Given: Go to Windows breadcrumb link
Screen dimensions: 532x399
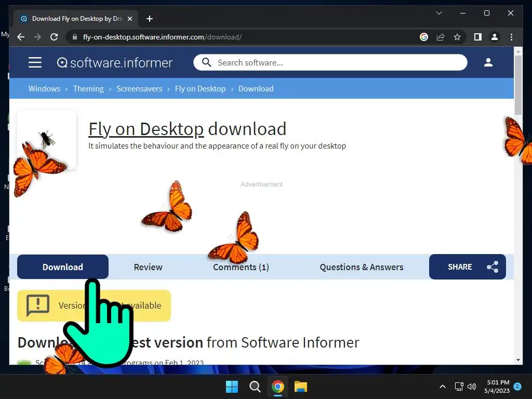Looking at the screenshot, I should [45, 88].
